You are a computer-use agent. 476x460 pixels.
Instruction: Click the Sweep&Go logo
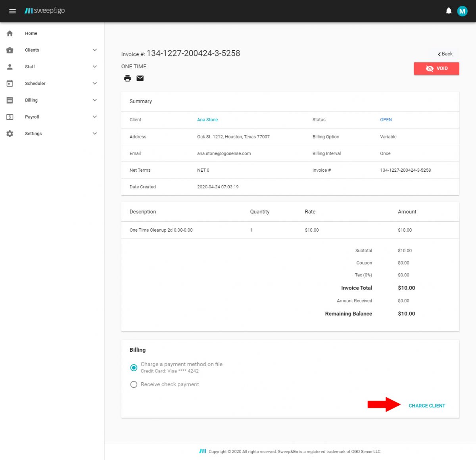point(44,11)
